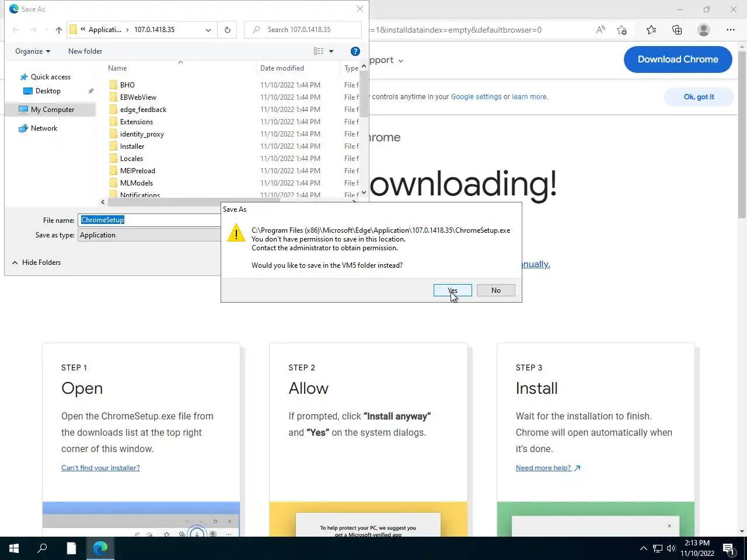
Task: Open the Favorites list icon in Edge
Action: [x=651, y=30]
